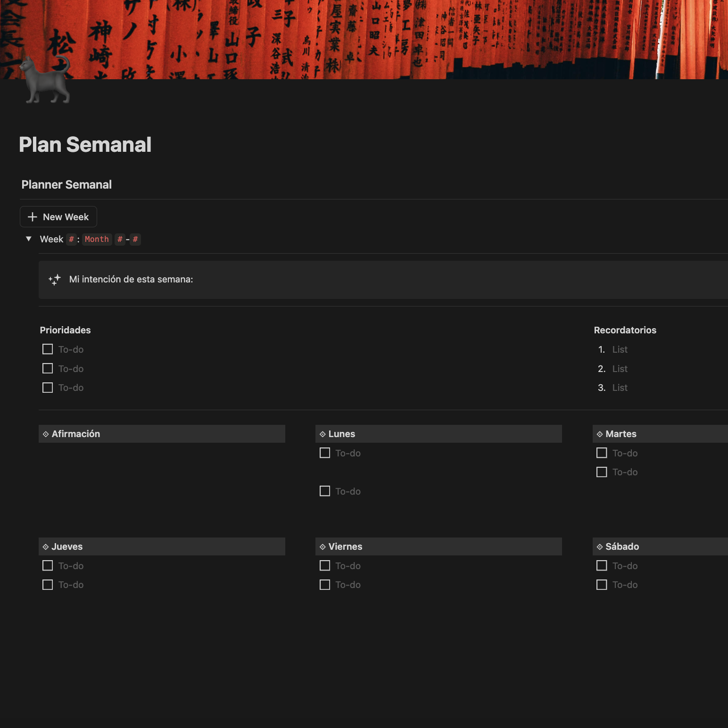Screen dimensions: 728x728
Task: Click the plus icon beside New Week
Action: tap(33, 217)
